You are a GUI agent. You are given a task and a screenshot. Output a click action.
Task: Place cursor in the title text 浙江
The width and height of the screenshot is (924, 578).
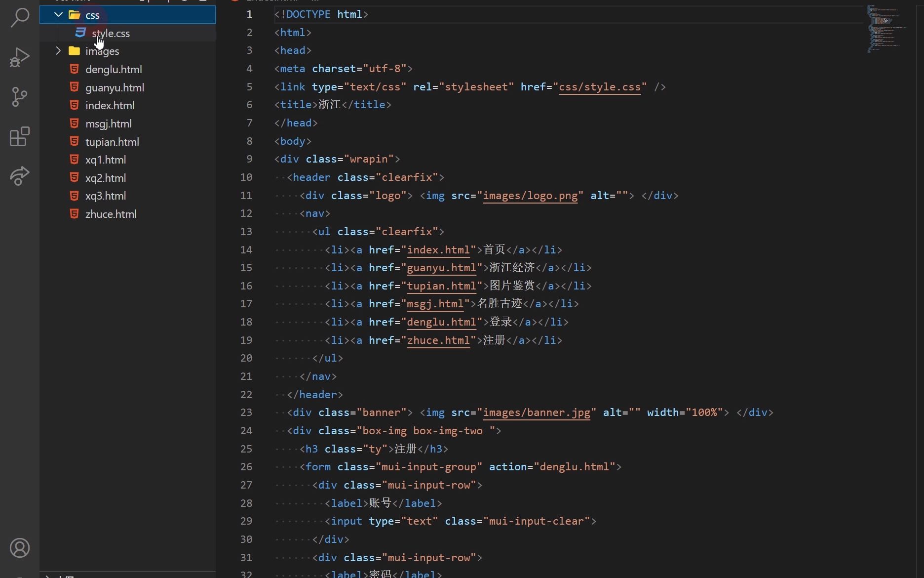(x=330, y=105)
